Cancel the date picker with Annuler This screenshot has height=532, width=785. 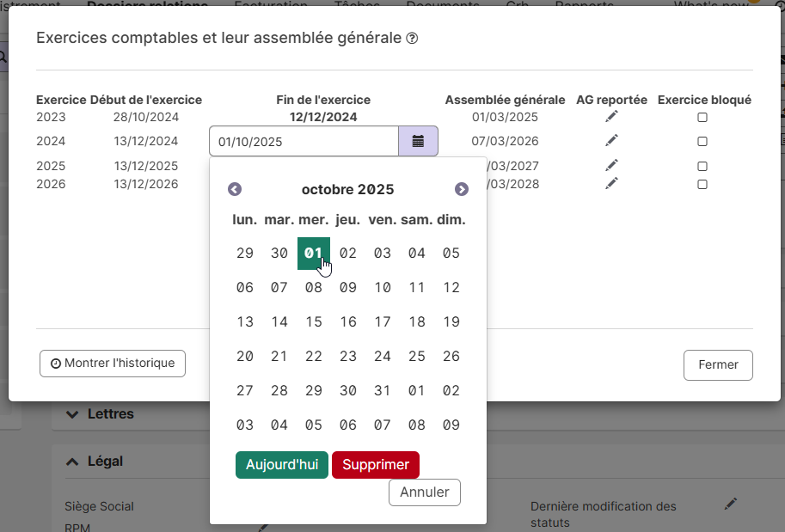(x=425, y=492)
